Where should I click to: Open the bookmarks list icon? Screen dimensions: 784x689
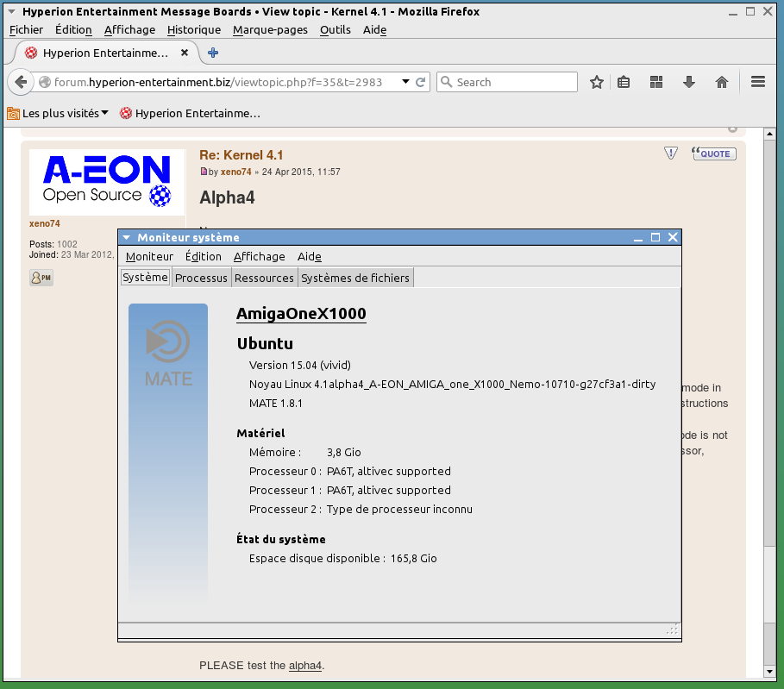(624, 82)
